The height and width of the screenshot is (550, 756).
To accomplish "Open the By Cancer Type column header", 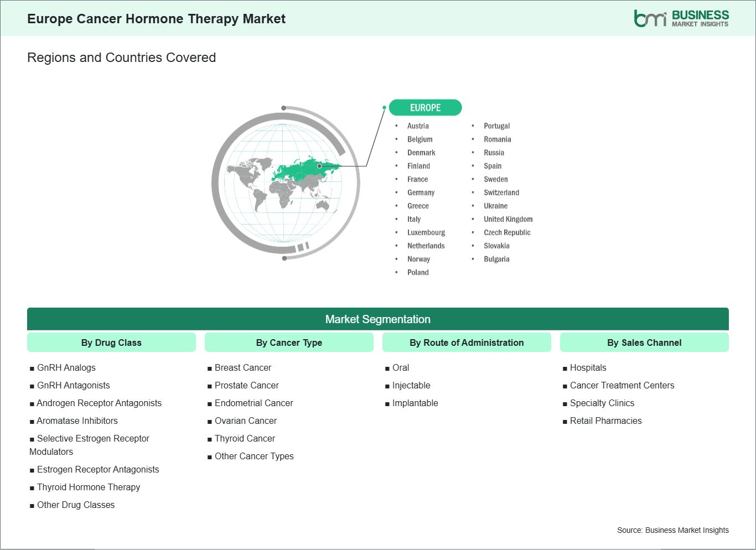I will coord(289,343).
